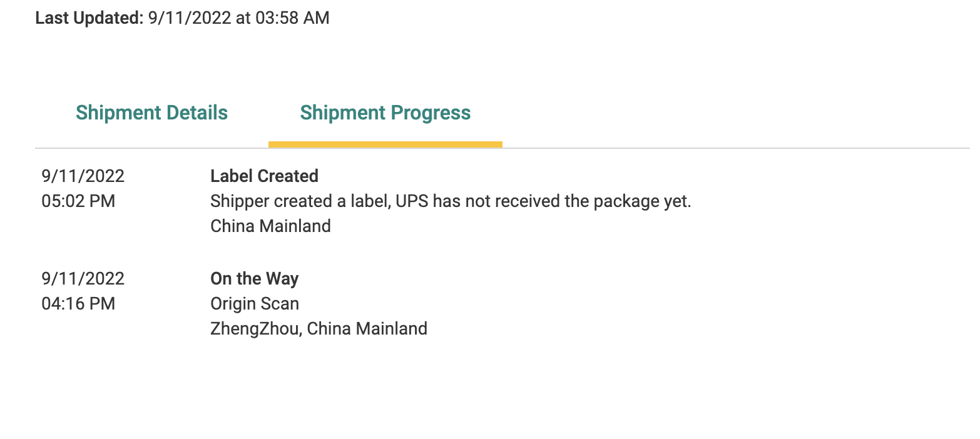This screenshot has height=439, width=980.
Task: Click the Label Created status heading
Action: click(264, 176)
